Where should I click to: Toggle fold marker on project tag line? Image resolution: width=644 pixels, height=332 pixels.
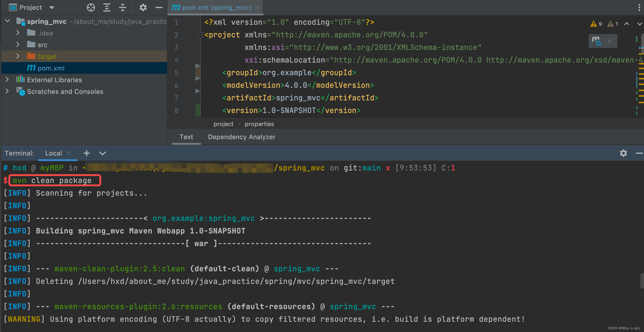click(x=200, y=35)
